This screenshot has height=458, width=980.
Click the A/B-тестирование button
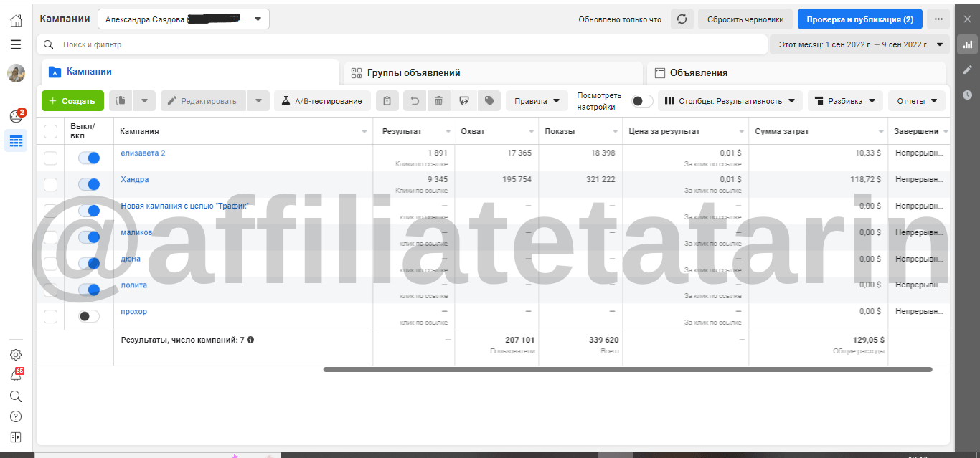(322, 101)
